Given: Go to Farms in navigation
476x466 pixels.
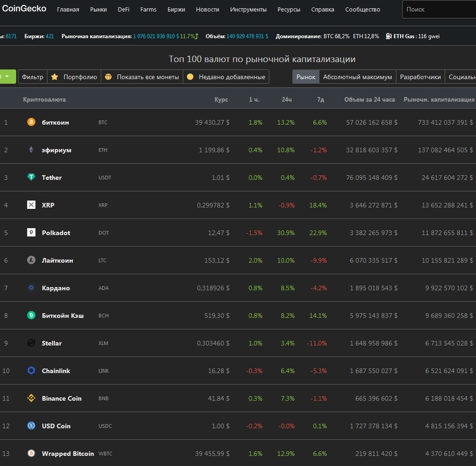Looking at the screenshot, I should pyautogui.click(x=148, y=9).
